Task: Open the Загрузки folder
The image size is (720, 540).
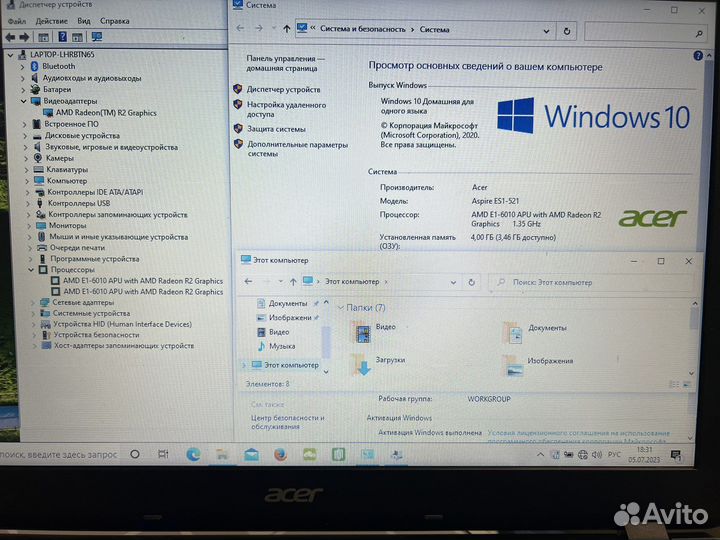Action: [378, 365]
